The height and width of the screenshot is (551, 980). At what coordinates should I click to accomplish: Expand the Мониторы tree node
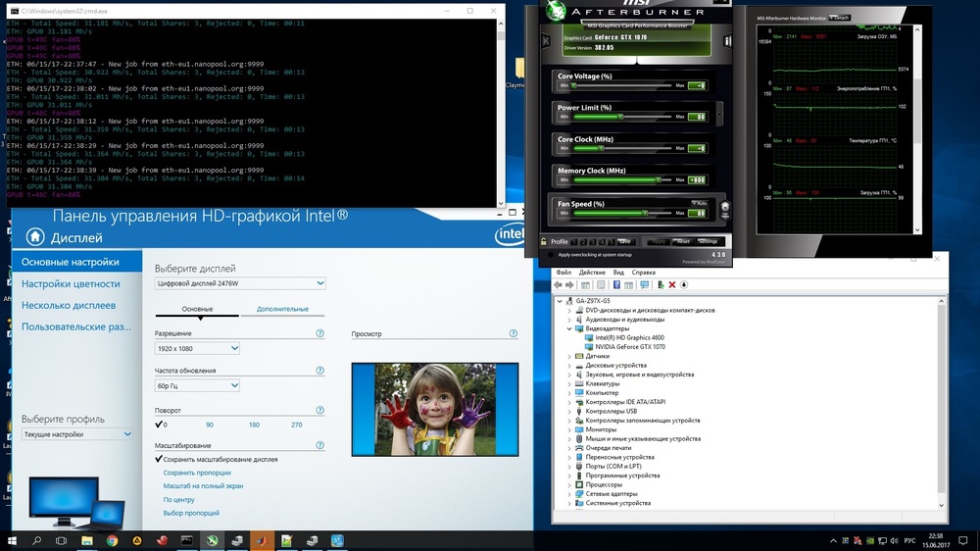[x=569, y=429]
